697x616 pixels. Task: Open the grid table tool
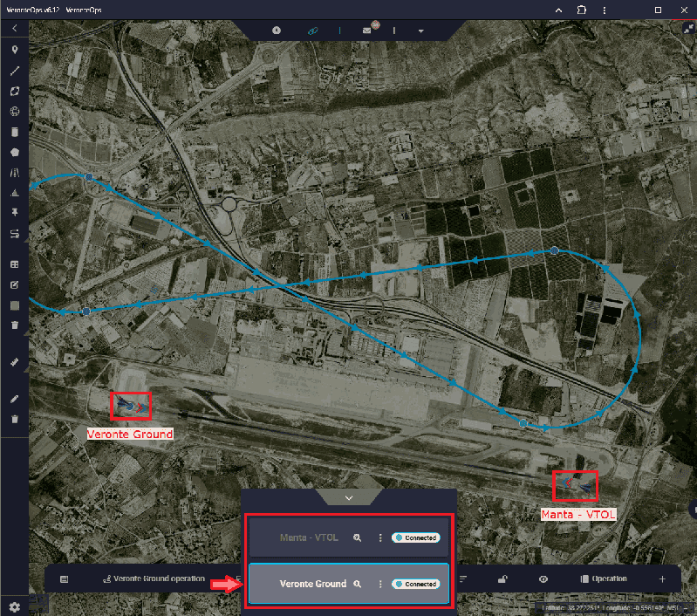[x=15, y=264]
